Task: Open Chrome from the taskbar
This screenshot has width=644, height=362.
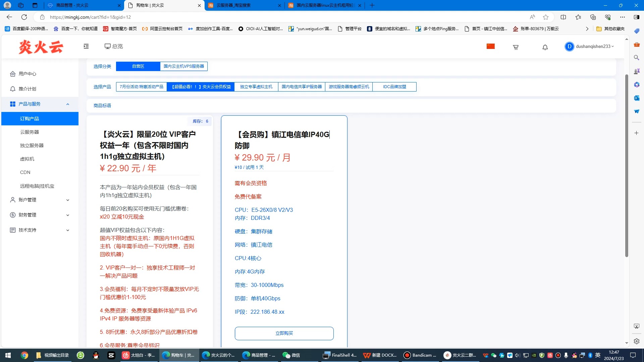Action: click(24, 355)
